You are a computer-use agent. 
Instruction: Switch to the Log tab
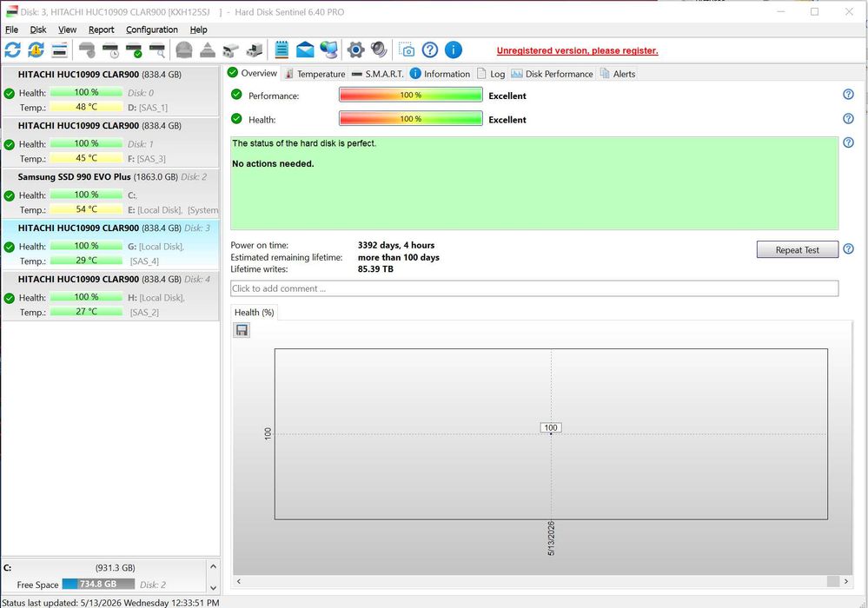click(491, 74)
